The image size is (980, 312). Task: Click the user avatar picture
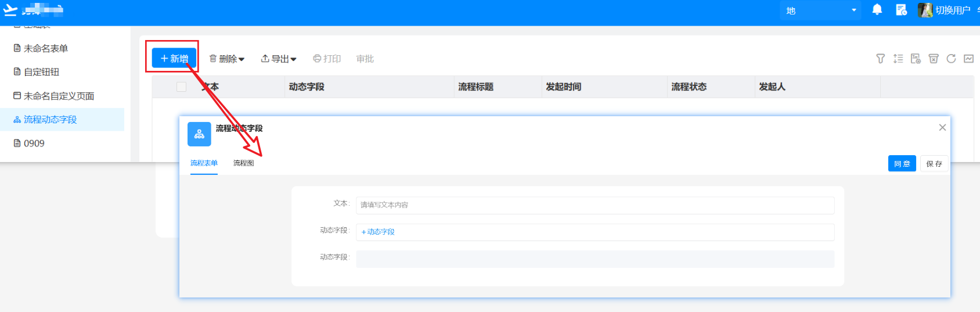925,10
